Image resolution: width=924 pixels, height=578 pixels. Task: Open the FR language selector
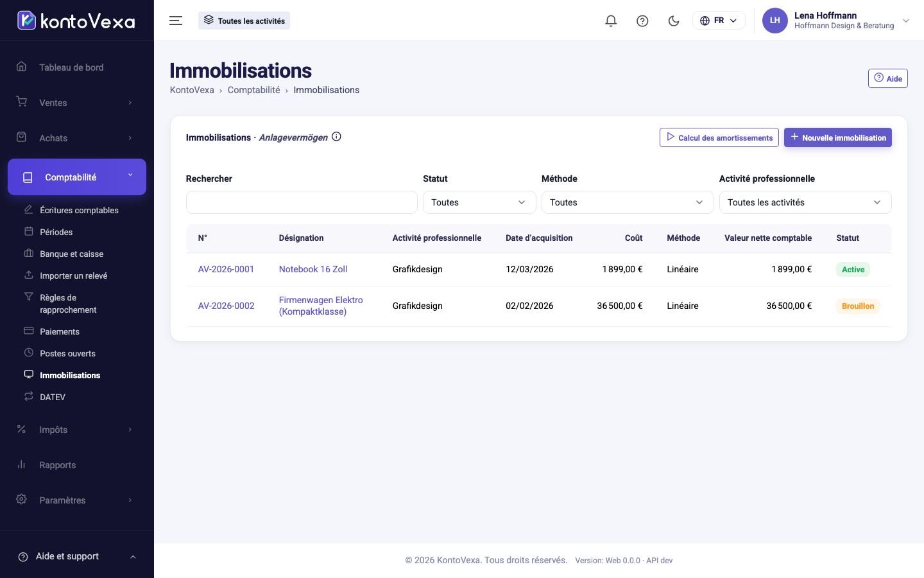point(719,21)
